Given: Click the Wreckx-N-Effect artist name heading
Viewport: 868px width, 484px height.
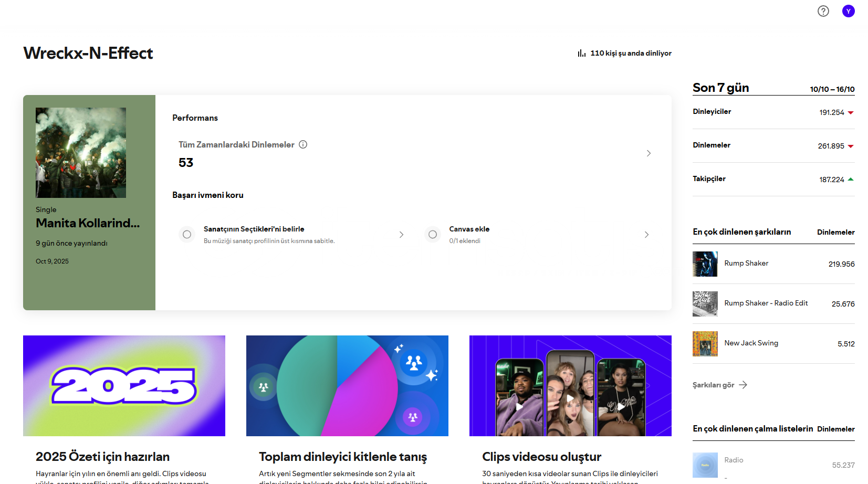Looking at the screenshot, I should (88, 53).
